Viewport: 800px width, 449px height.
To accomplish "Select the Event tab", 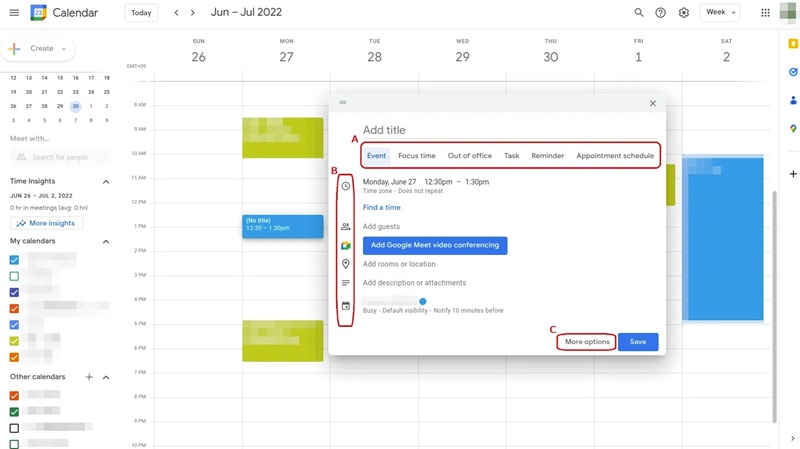I will [377, 156].
